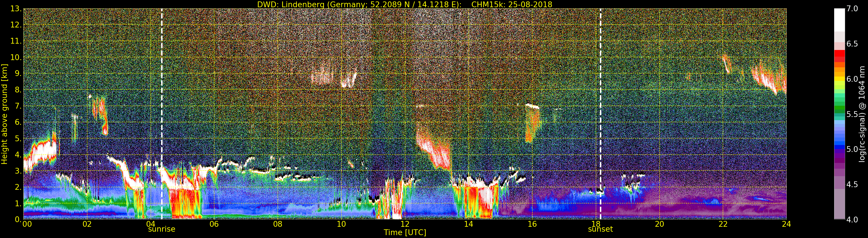Click the time tick label '24'
868x238 pixels.
tap(786, 224)
